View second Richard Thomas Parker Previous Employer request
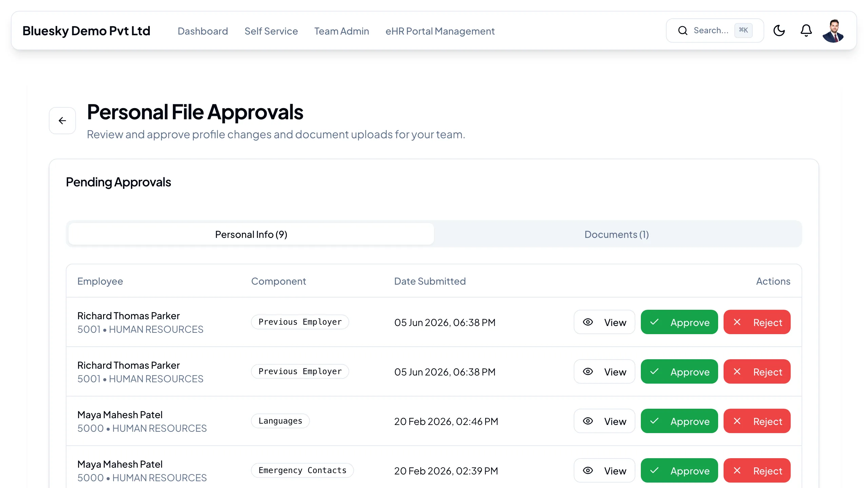Image resolution: width=868 pixels, height=488 pixels. [x=604, y=371]
